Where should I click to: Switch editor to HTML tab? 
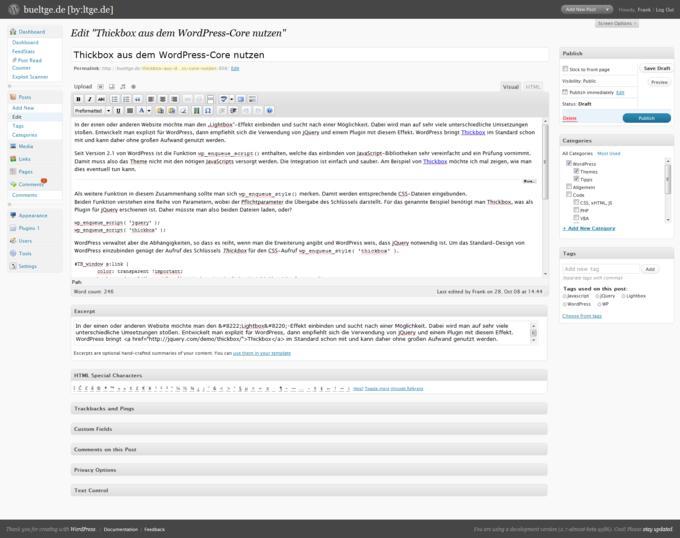[x=533, y=87]
